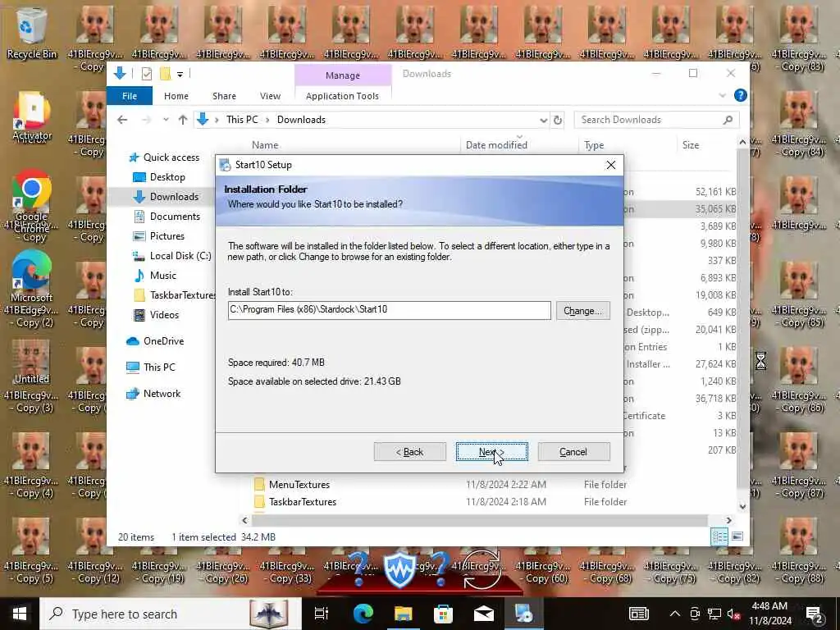The height and width of the screenshot is (630, 840).
Task: Switch to the Home ribbon tab
Action: click(x=176, y=96)
